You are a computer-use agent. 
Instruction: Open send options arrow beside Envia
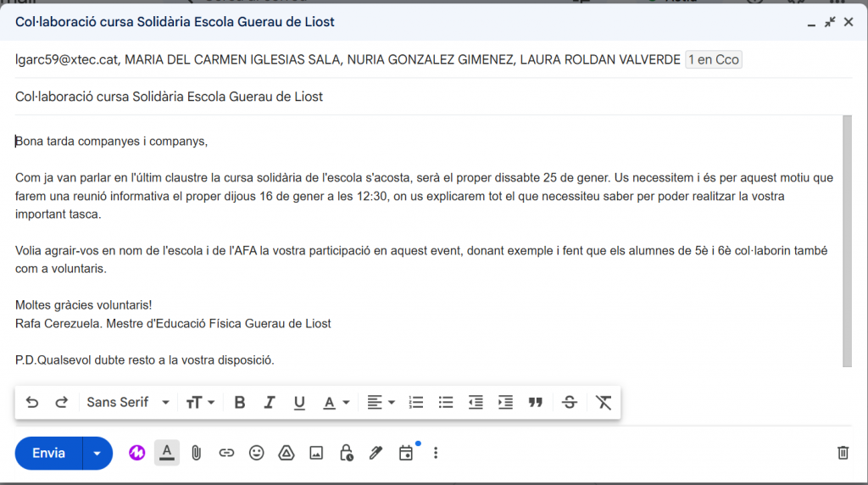click(97, 453)
